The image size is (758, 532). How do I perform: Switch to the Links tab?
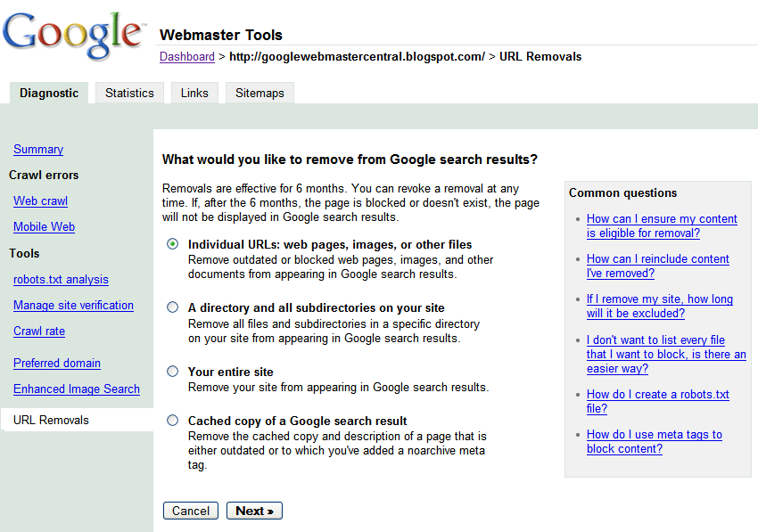[x=194, y=93]
